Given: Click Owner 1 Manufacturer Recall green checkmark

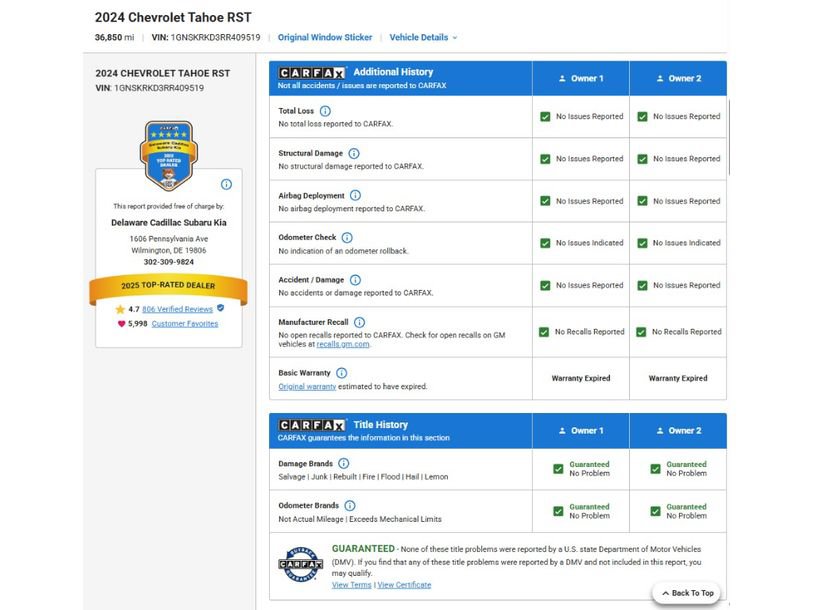Looking at the screenshot, I should [x=544, y=332].
